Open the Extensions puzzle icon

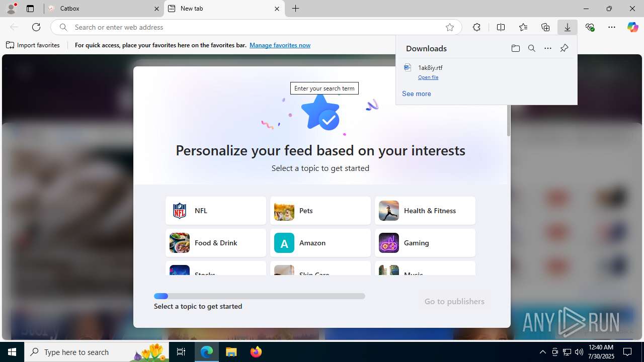click(x=476, y=27)
